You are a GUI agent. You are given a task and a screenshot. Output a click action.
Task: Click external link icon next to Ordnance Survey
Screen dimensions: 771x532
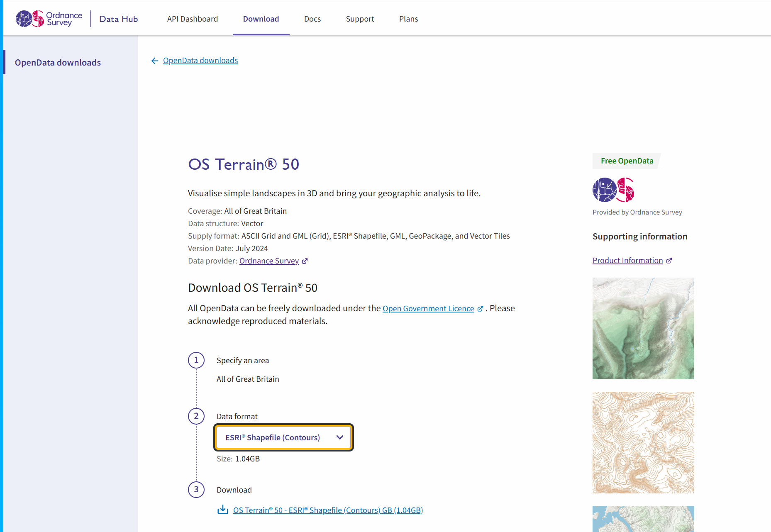(x=305, y=261)
